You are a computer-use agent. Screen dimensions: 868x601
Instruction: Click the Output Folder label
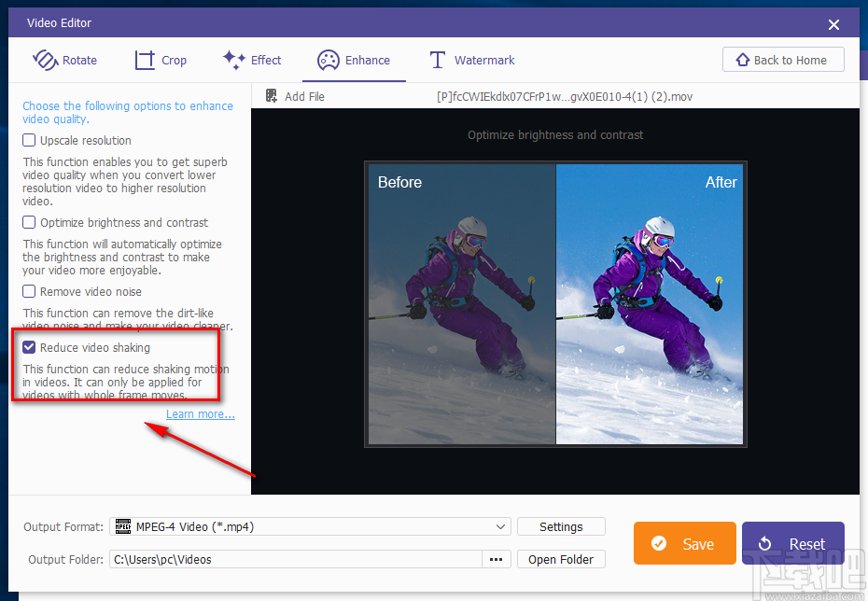[65, 559]
